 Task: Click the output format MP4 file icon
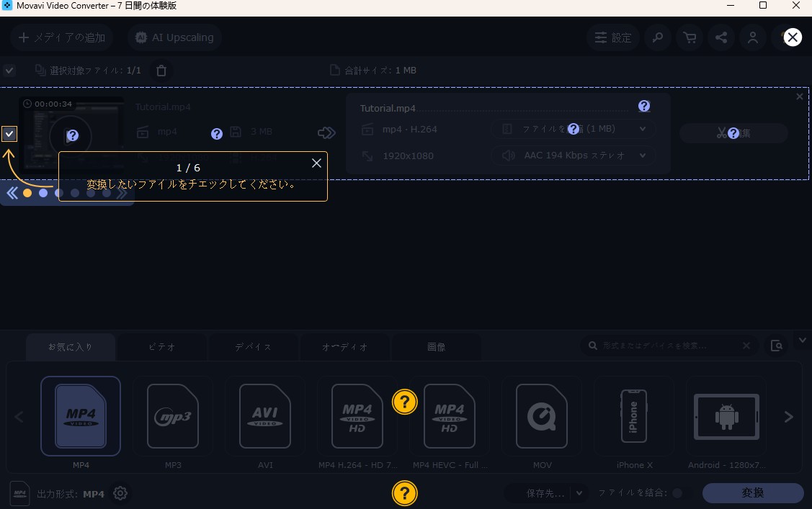coord(19,493)
